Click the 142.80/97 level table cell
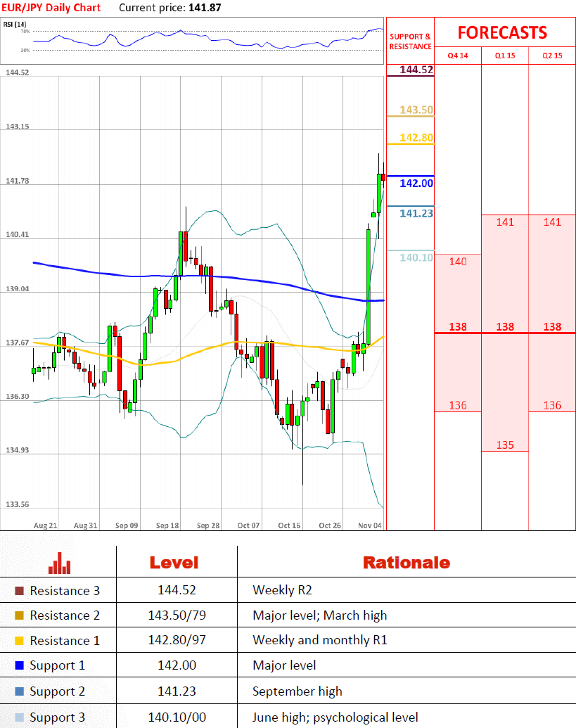576x728 pixels. [177, 640]
